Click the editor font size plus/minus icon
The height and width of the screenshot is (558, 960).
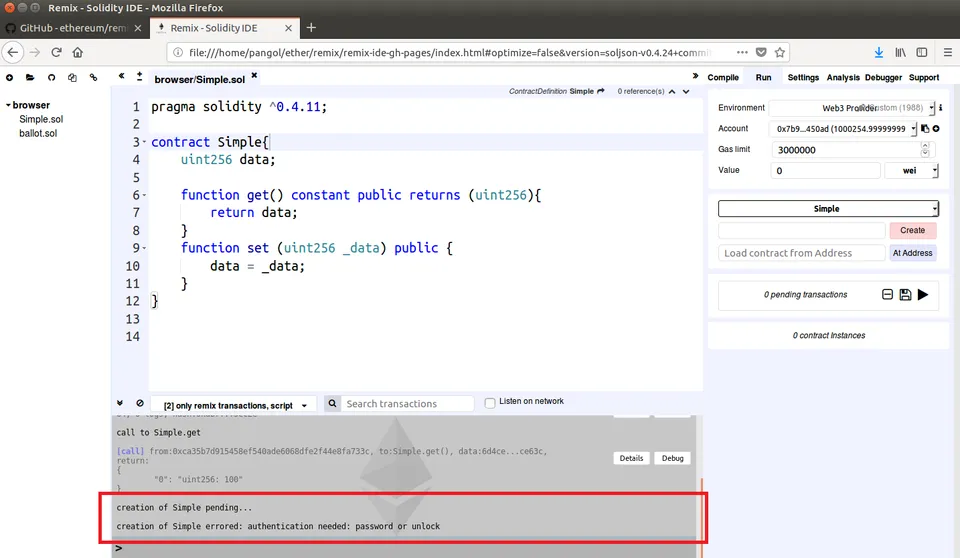[x=140, y=77]
